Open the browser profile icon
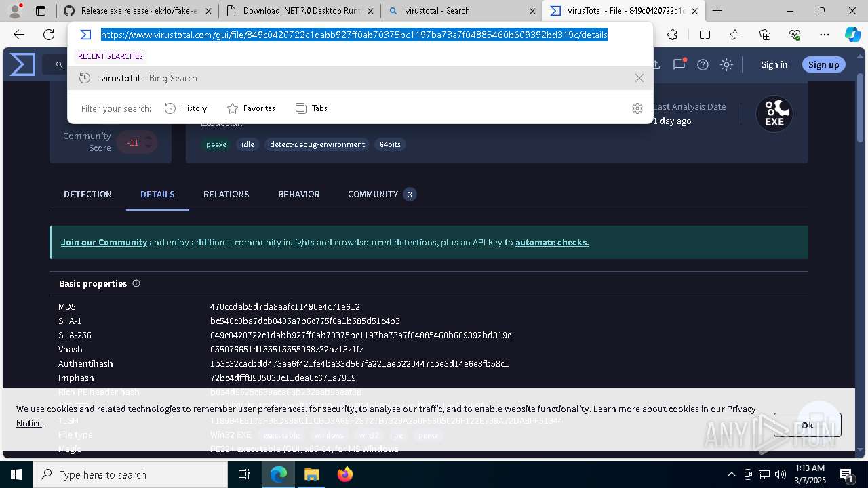This screenshot has height=488, width=868. pyautogui.click(x=15, y=11)
